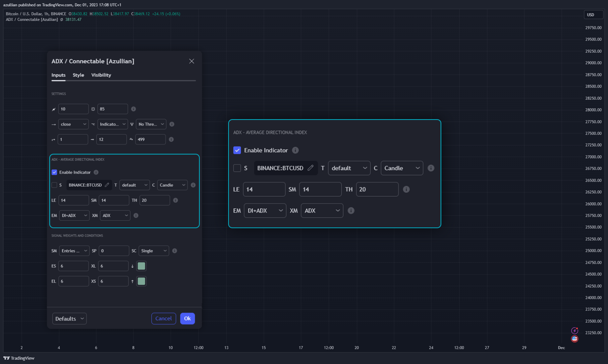Viewport: 608px width, 364px height.
Task: Click the dialog's BINANCE:BTCUSD symbol field
Action: pyautogui.click(x=89, y=185)
